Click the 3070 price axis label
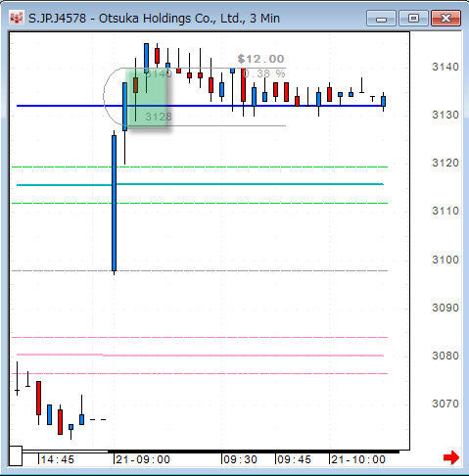469x476 pixels. (446, 404)
